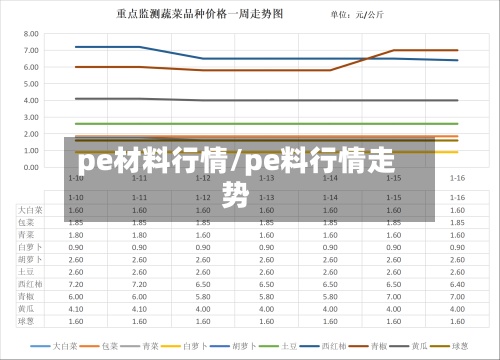The width and height of the screenshot is (500, 360).
Task: Select the 球葱 row header in the table
Action: pyautogui.click(x=26, y=321)
